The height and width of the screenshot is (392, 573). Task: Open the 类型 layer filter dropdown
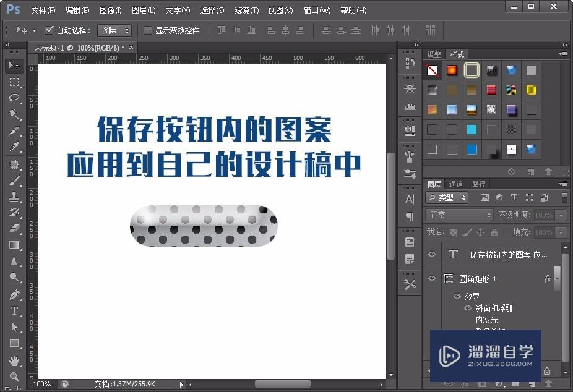(x=447, y=197)
